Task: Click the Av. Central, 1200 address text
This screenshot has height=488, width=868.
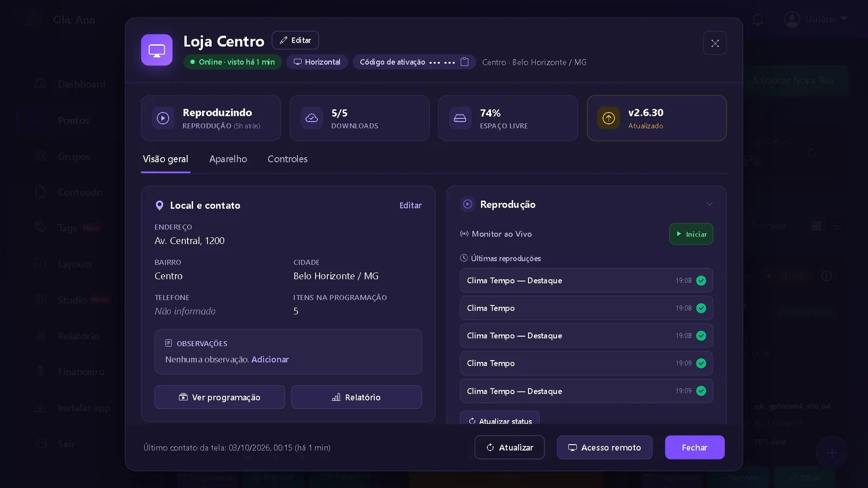Action: (189, 241)
